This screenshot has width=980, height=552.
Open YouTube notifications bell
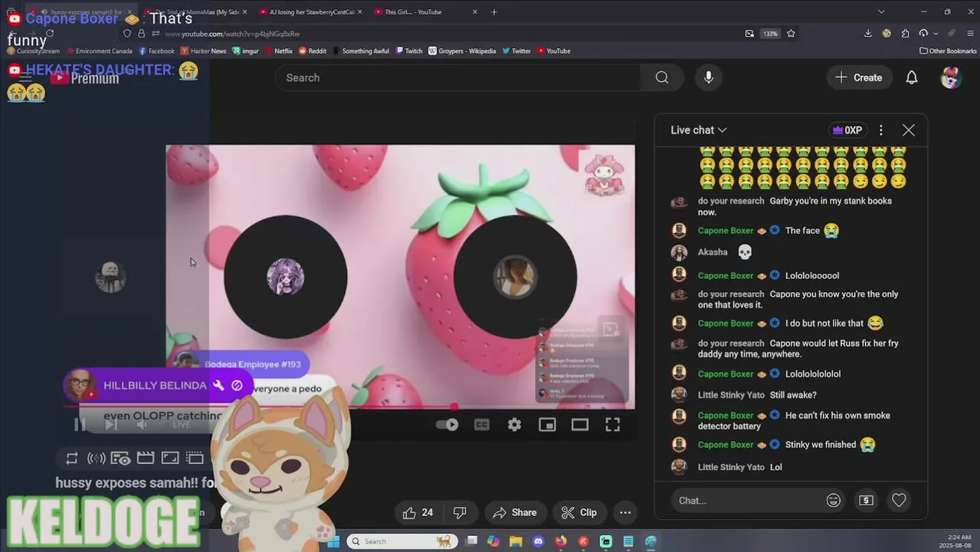(911, 77)
